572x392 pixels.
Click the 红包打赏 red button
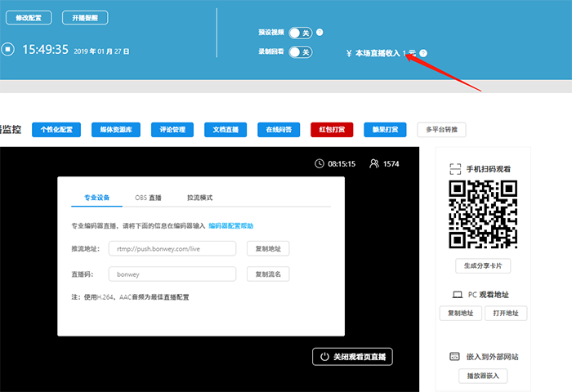(x=333, y=129)
